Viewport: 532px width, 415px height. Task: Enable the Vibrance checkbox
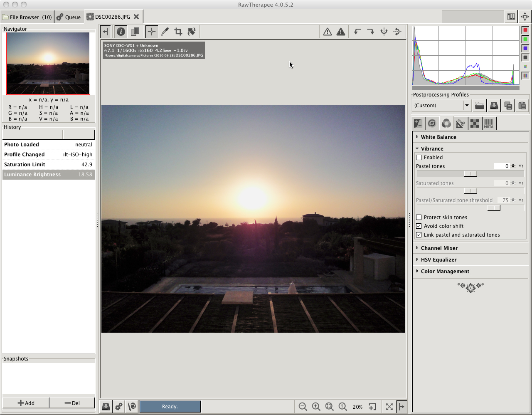(x=419, y=158)
